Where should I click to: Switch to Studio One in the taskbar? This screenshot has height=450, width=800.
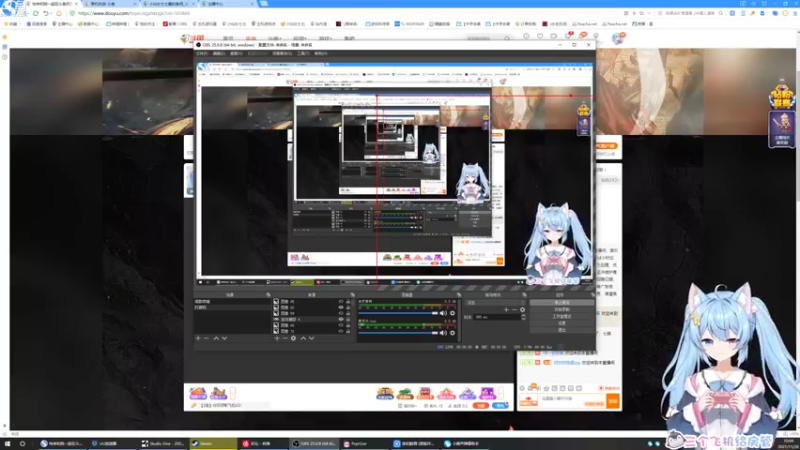click(162, 444)
